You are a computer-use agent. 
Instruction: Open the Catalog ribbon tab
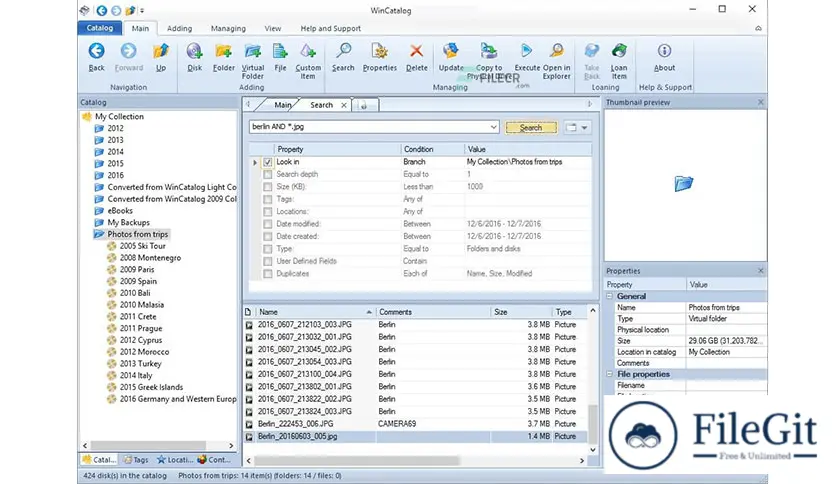[100, 28]
